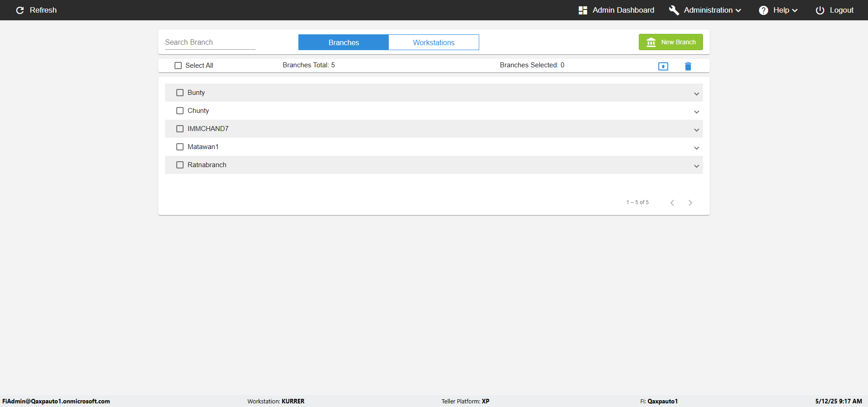
Task: Click the Ratnabranch branch name
Action: [207, 165]
